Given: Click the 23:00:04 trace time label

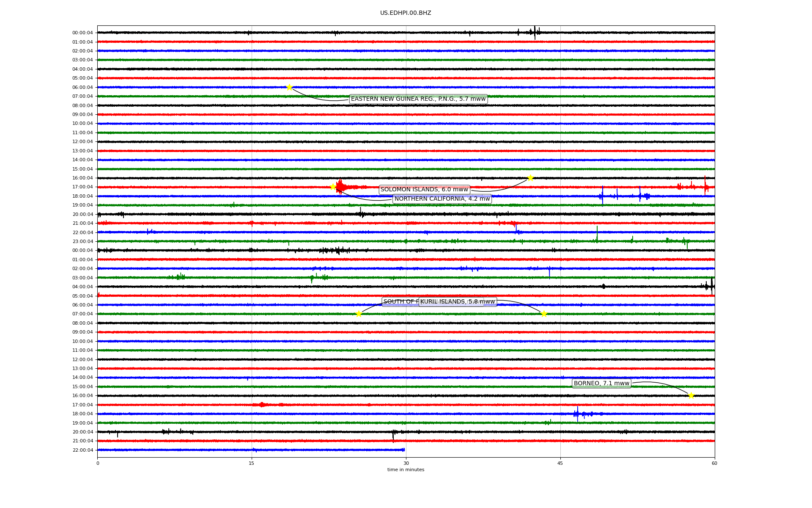Looking at the screenshot, I should (x=82, y=241).
